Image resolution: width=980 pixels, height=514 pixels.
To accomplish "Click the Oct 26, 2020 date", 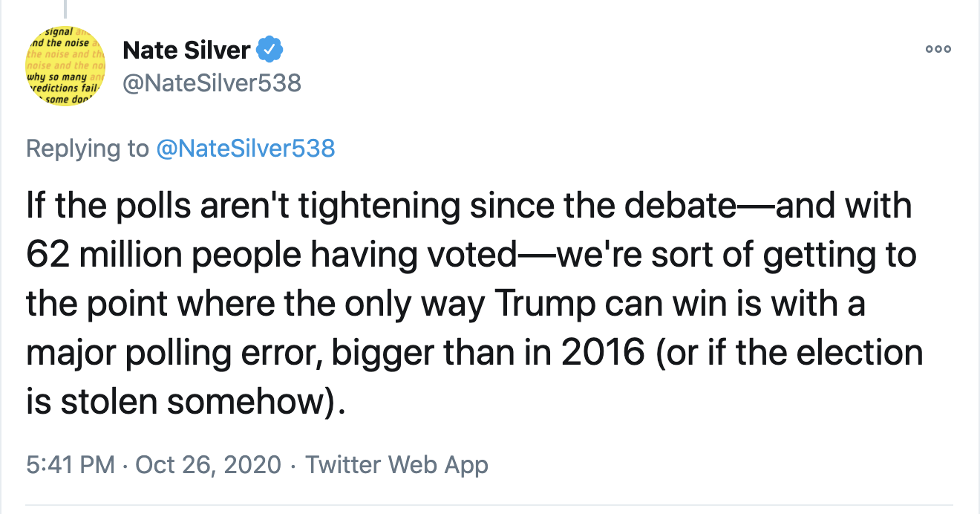I will (209, 465).
